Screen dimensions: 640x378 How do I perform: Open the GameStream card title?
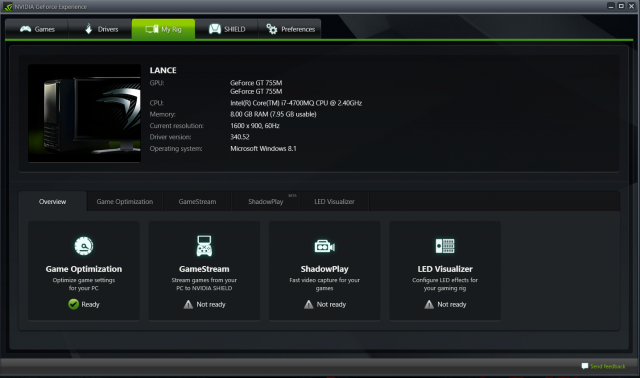[204, 269]
